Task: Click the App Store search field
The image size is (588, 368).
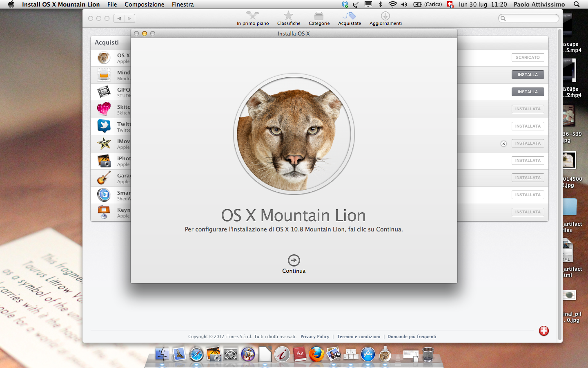Action: (528, 18)
